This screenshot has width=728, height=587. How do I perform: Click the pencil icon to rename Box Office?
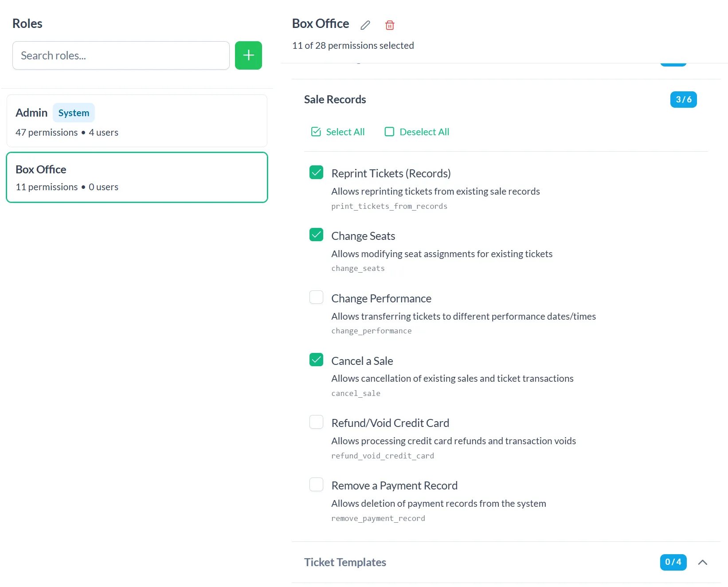click(365, 25)
